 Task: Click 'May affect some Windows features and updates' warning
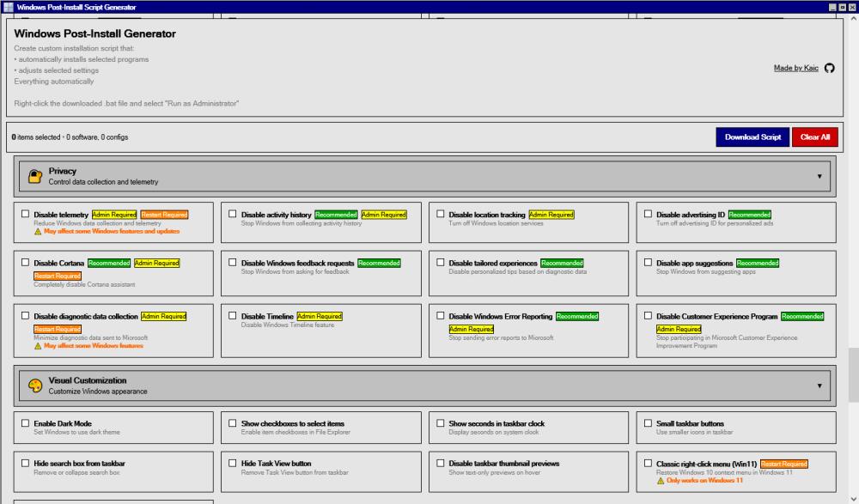112,231
